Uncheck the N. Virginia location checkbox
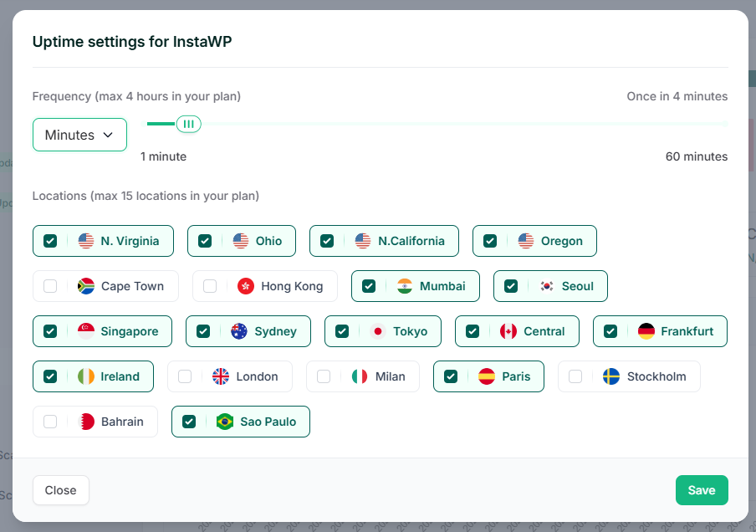 pyautogui.click(x=50, y=241)
